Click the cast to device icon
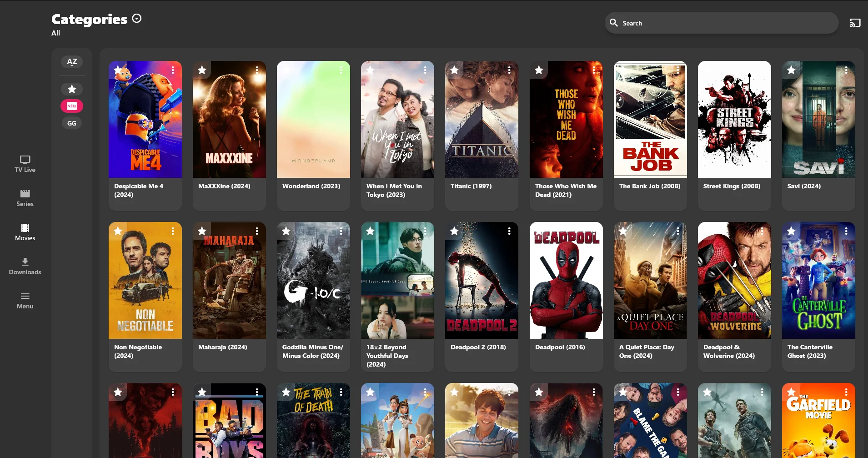The image size is (868, 458). click(855, 23)
